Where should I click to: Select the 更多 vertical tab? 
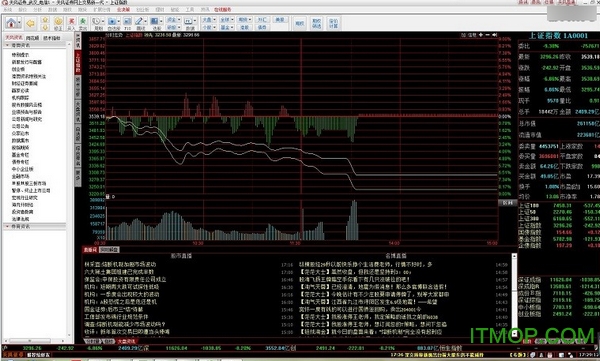point(78,177)
